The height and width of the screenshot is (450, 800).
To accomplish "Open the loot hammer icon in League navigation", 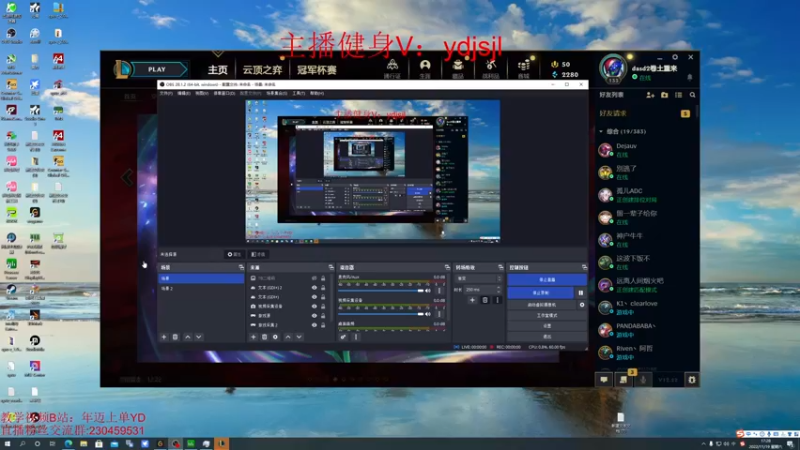I will click(x=491, y=67).
